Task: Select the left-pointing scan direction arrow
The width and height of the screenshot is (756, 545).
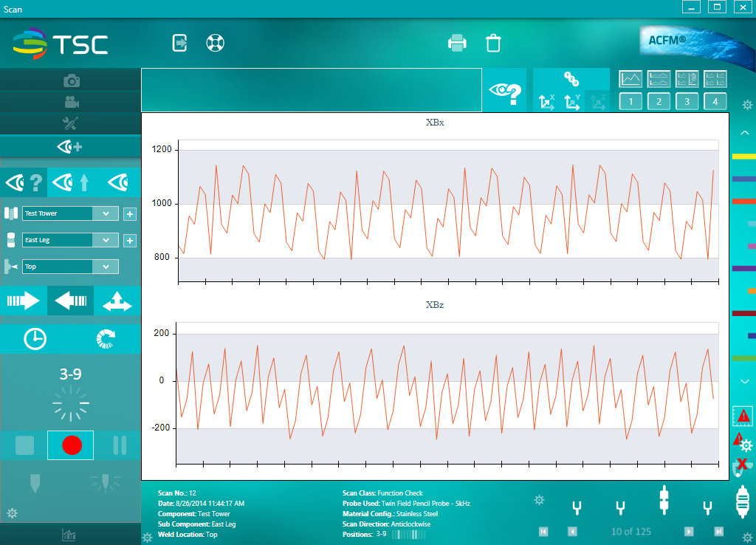Action: click(70, 301)
